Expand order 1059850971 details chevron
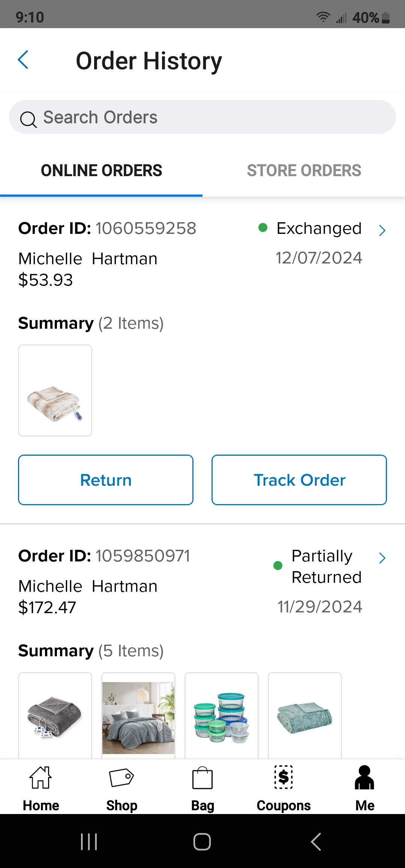The image size is (405, 868). (382, 558)
